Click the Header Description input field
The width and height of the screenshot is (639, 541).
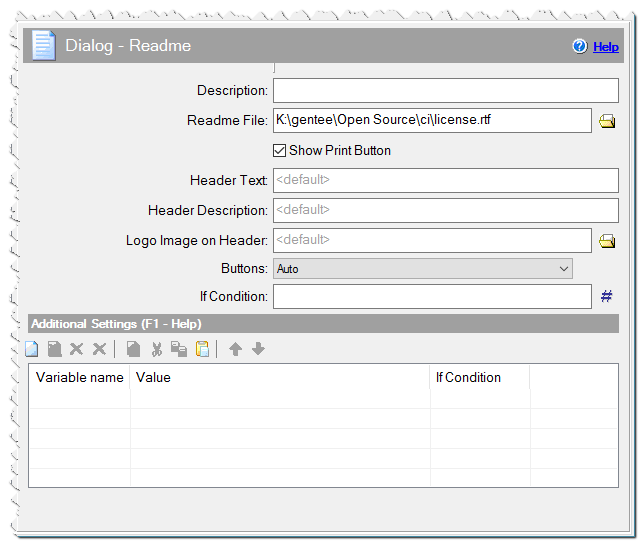pyautogui.click(x=446, y=211)
